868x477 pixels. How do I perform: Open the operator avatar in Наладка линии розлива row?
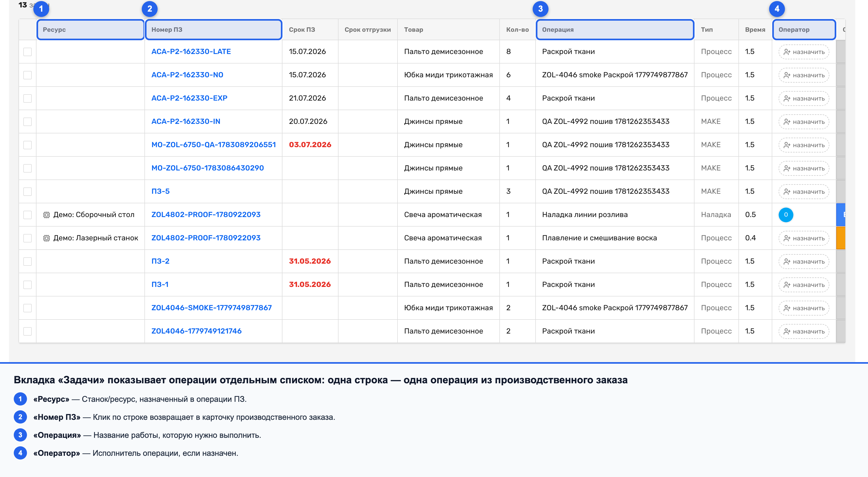point(786,215)
